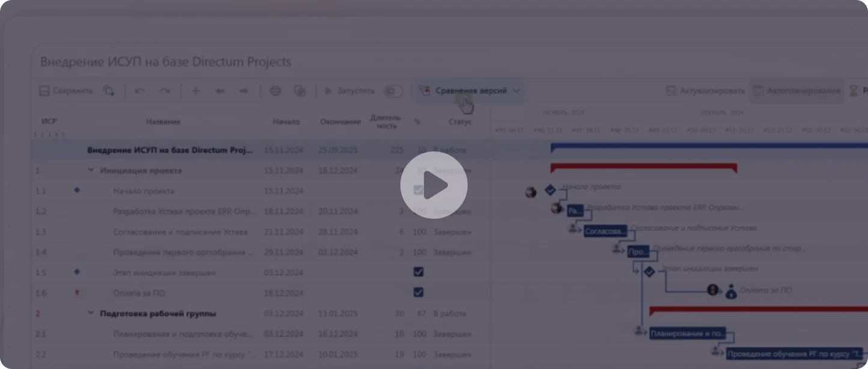This screenshot has width=868, height=369.
Task: Select the Начало проекта task row
Action: (260, 191)
